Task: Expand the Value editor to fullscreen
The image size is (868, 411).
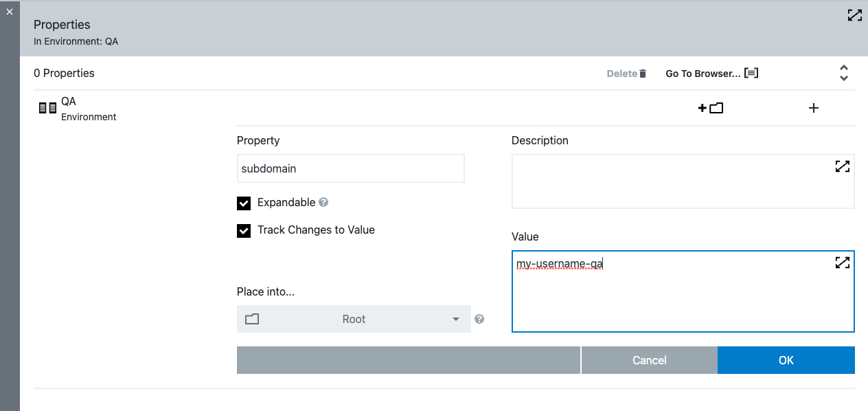Action: click(842, 263)
